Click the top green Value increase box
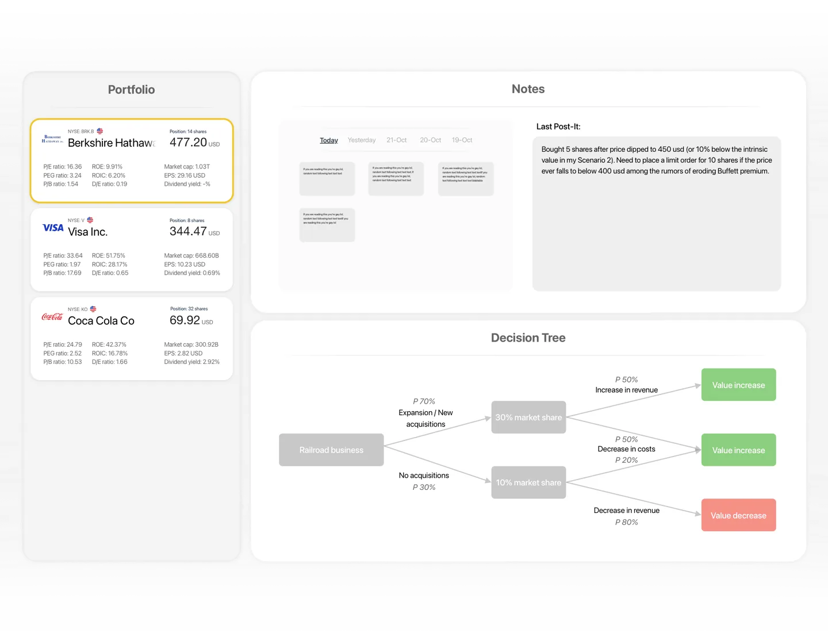This screenshot has height=644, width=828. tap(739, 385)
